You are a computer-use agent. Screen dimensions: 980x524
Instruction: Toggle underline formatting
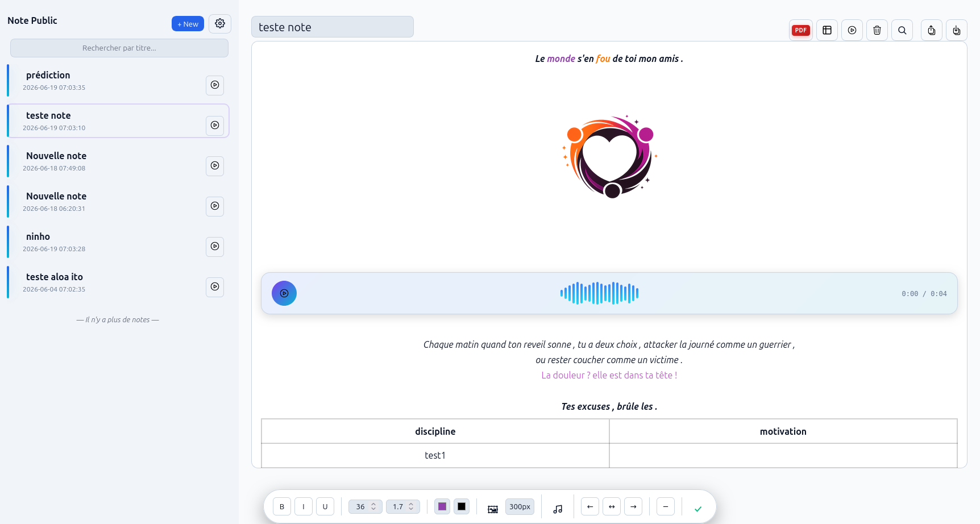[x=325, y=506]
